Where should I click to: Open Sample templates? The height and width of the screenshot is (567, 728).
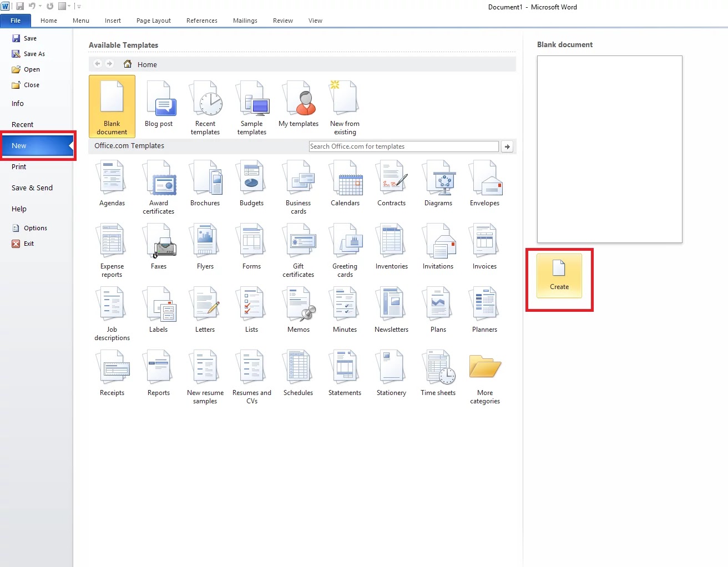point(252,107)
